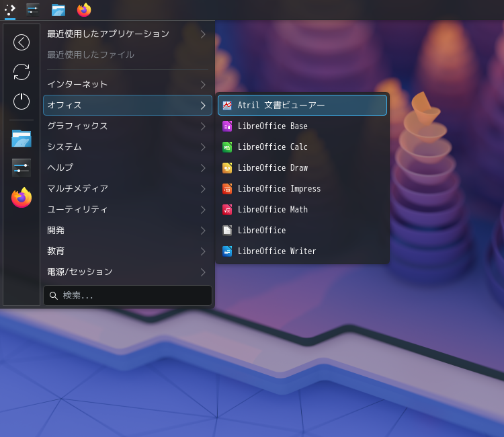Click the application launcher icon in the top panel

point(10,10)
